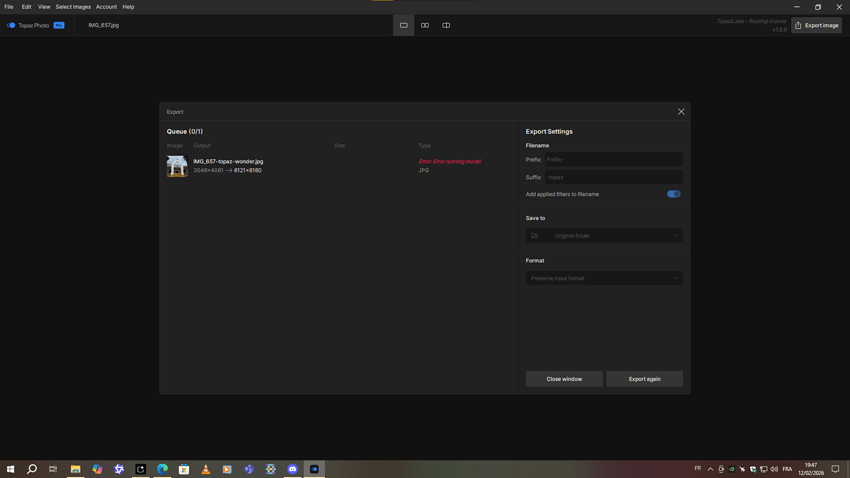Viewport: 850px width, 478px height.
Task: Click the Export again button
Action: [644, 379]
